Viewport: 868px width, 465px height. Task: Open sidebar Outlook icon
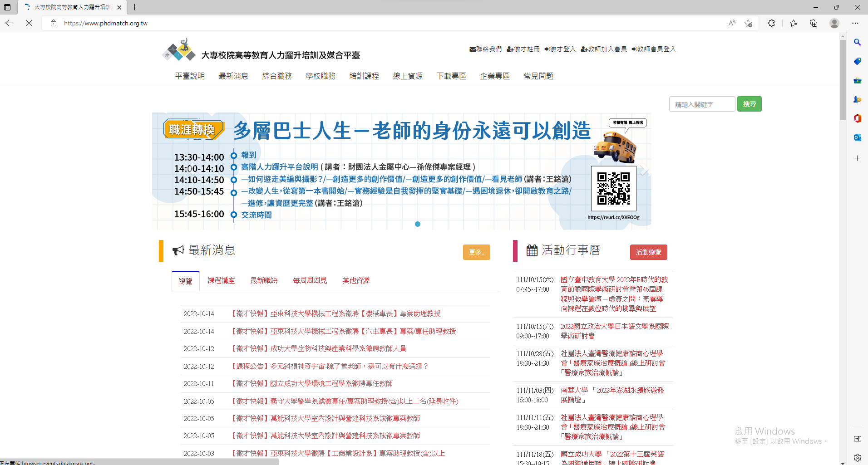[857, 137]
